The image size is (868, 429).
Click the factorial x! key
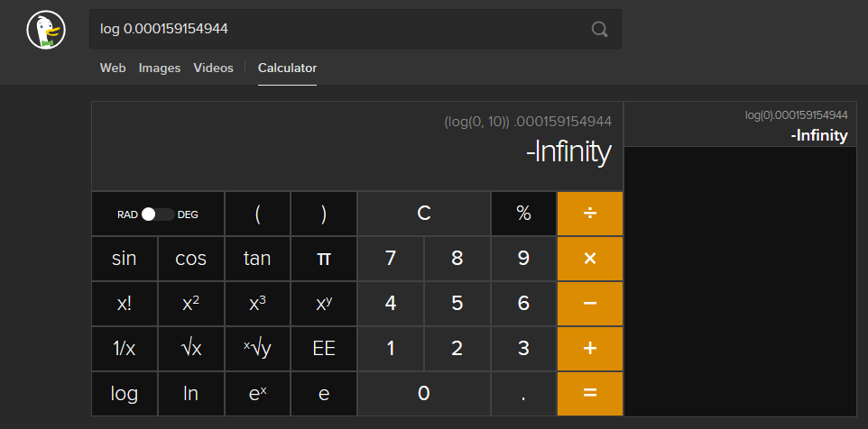tap(125, 304)
